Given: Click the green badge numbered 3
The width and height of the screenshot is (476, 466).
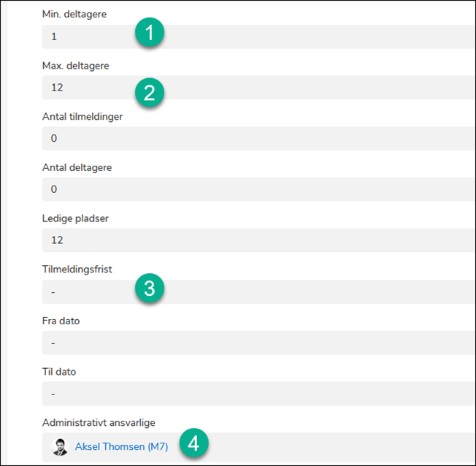Looking at the screenshot, I should click(x=150, y=289).
